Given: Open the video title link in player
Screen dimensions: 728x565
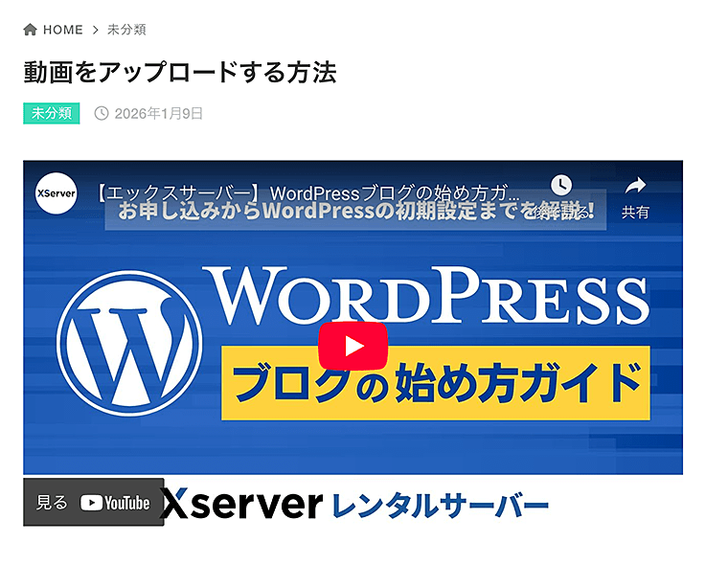Looking at the screenshot, I should click(308, 193).
